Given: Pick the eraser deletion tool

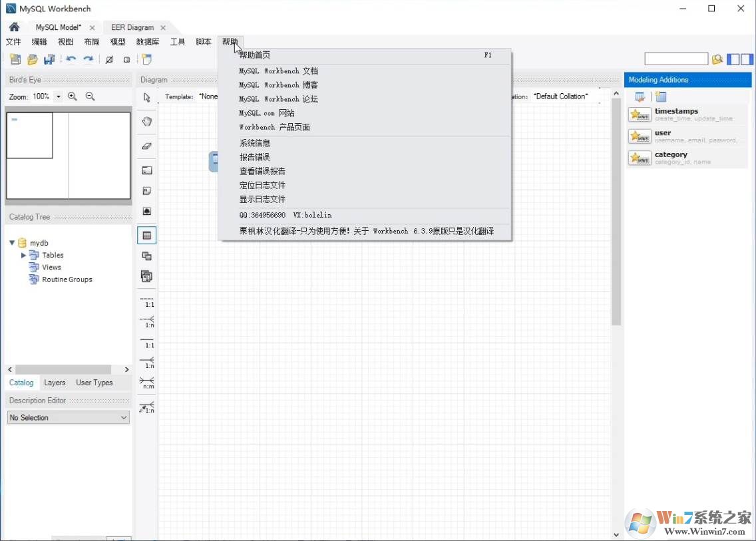Looking at the screenshot, I should pyautogui.click(x=146, y=146).
